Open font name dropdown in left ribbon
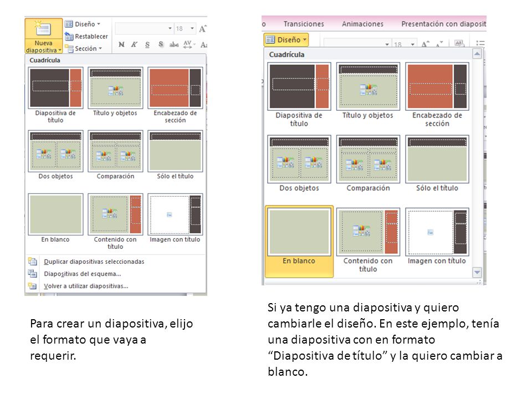 [x=170, y=28]
